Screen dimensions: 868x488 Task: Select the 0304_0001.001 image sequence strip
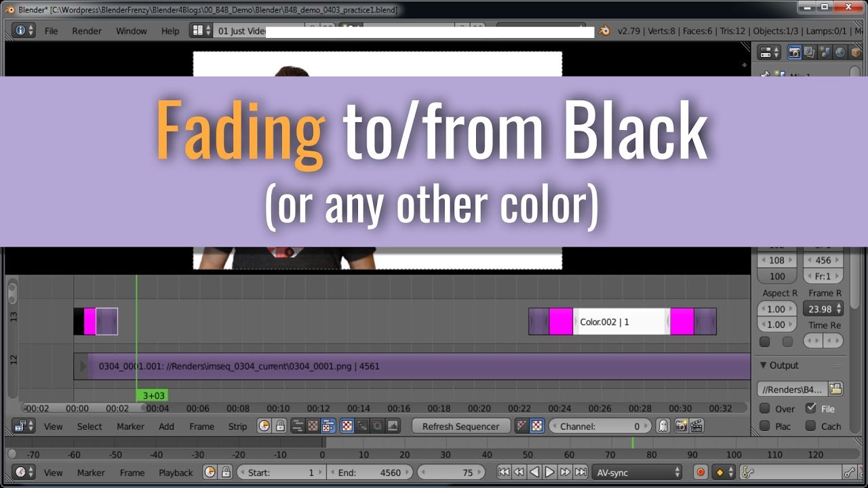(x=412, y=366)
